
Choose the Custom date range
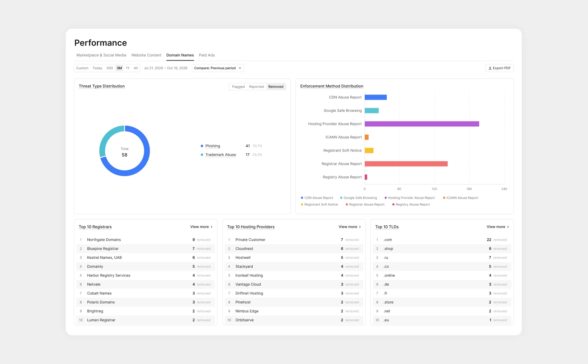point(82,68)
